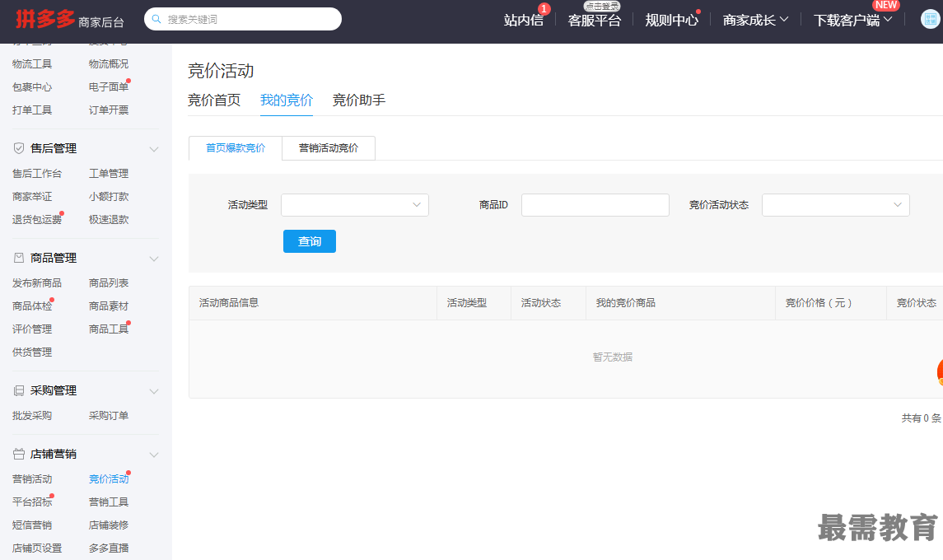Open 包裹中心 in sidebar
This screenshot has width=943, height=560.
click(32, 86)
